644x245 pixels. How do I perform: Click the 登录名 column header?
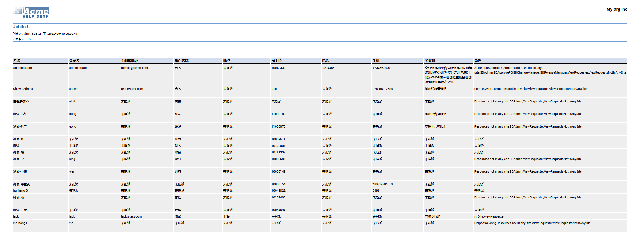(74, 61)
